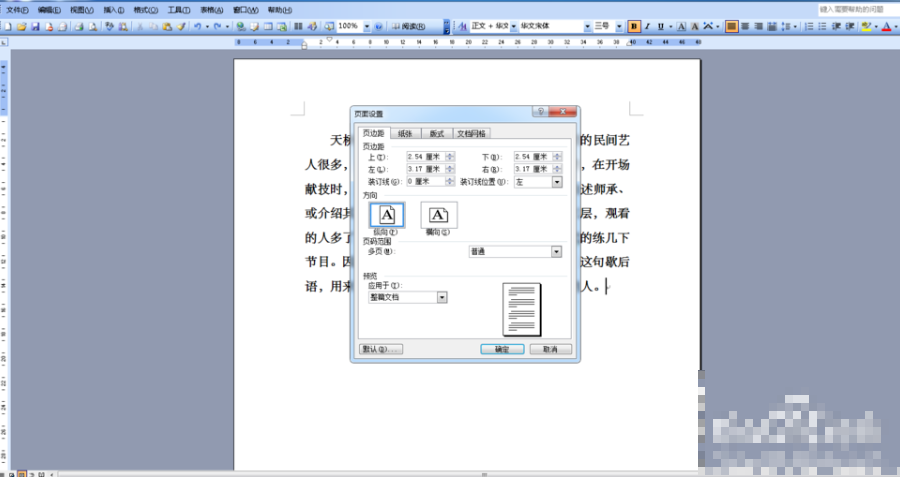Open the columns layout button
Screen dimensions: 900x477
298,26
